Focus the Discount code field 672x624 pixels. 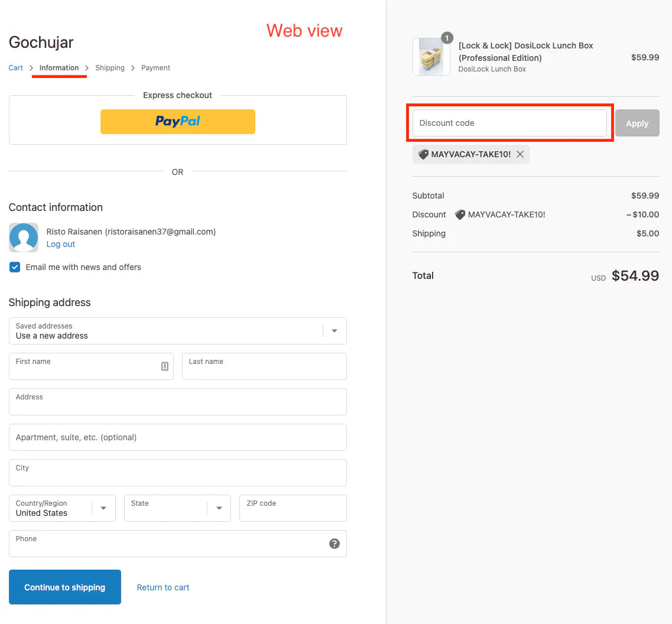[509, 123]
